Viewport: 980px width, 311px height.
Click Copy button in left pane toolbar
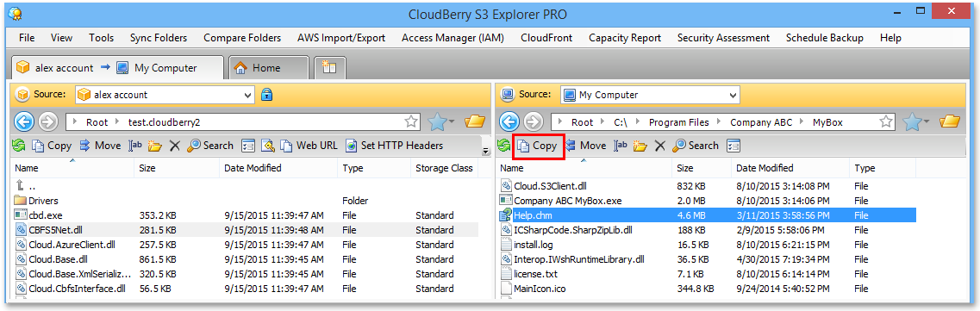point(52,146)
